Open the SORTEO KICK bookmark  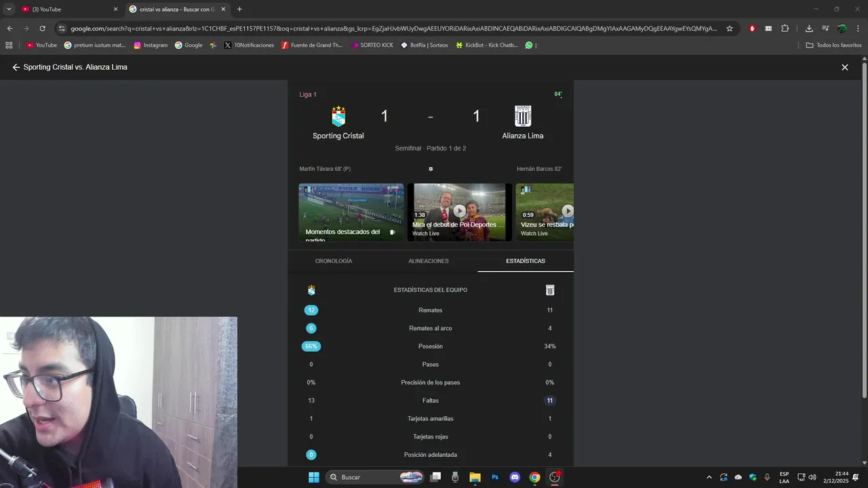[372, 45]
